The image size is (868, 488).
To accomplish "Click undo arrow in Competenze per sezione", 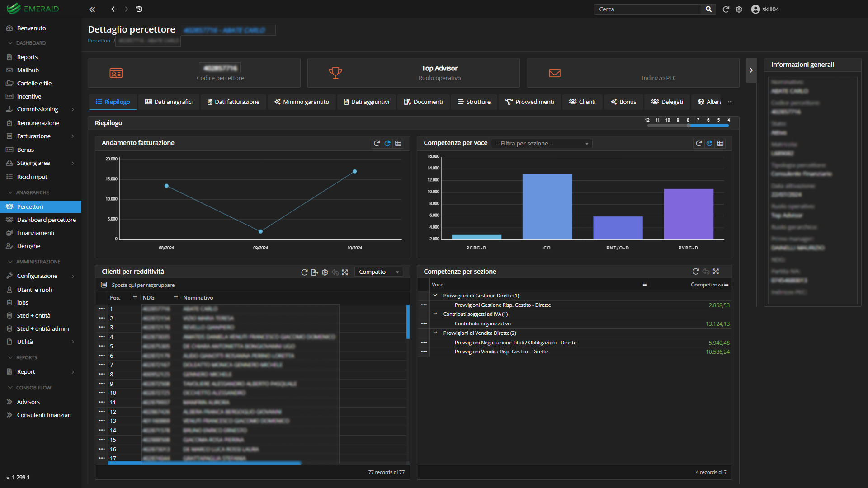I will 706,272.
